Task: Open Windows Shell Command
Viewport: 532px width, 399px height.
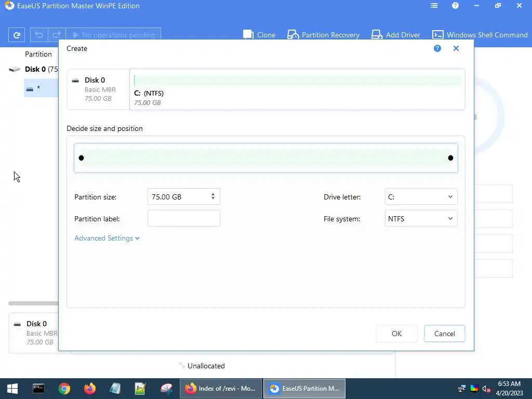Action: 480,35
